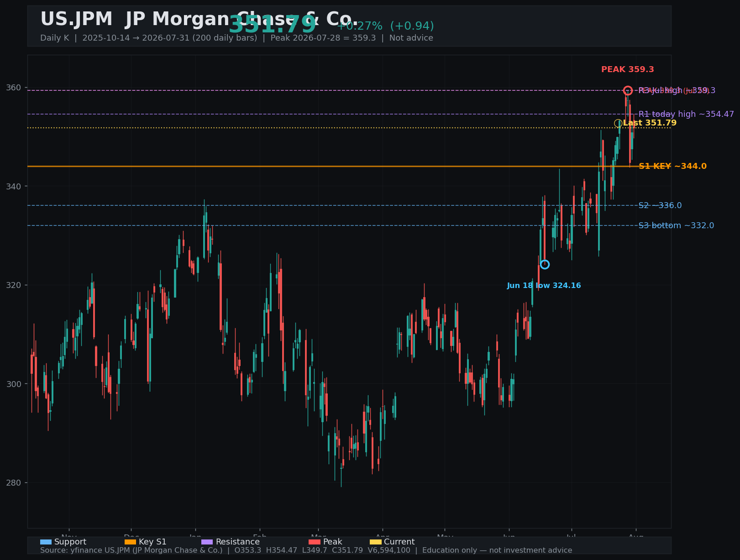Click the "Resistance" legend label
Viewport: 740px width, 560px height.
[x=238, y=542]
